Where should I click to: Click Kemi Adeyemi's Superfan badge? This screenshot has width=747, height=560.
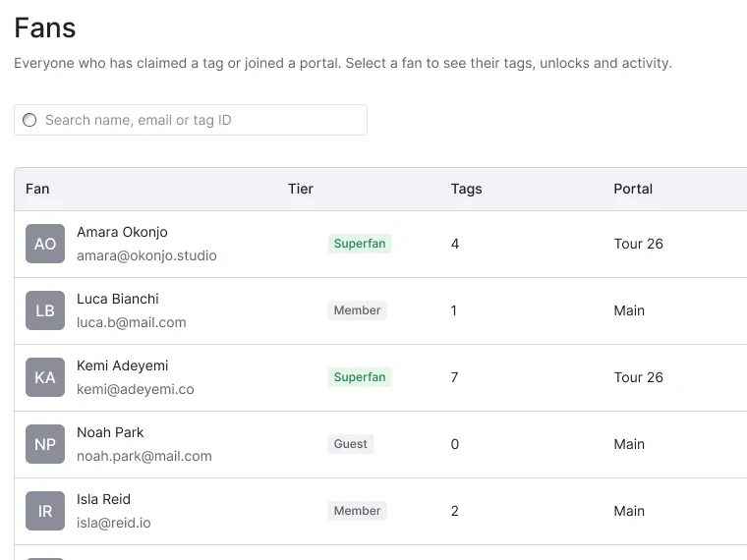[360, 377]
